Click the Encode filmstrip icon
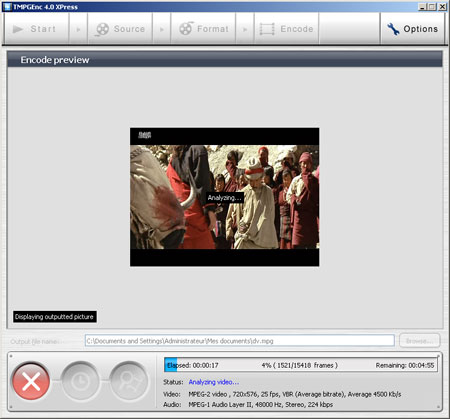This screenshot has width=450, height=419. [267, 29]
